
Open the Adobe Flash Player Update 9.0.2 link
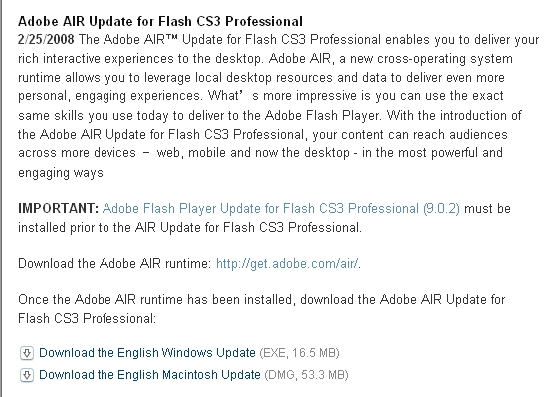[281, 209]
